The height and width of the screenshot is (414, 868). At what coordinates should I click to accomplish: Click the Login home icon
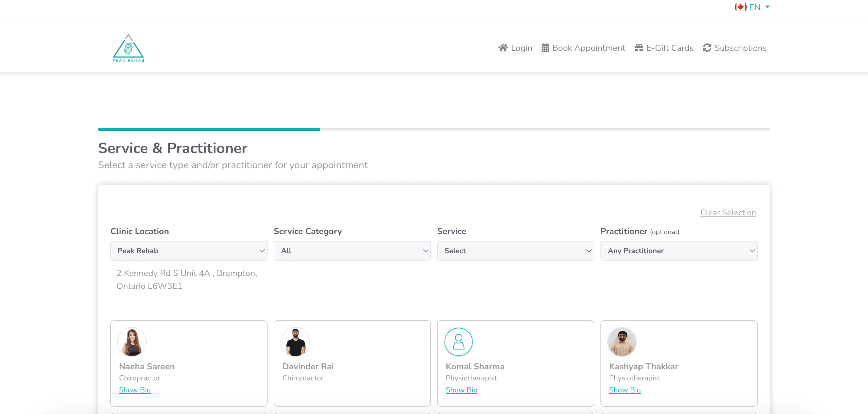click(503, 48)
